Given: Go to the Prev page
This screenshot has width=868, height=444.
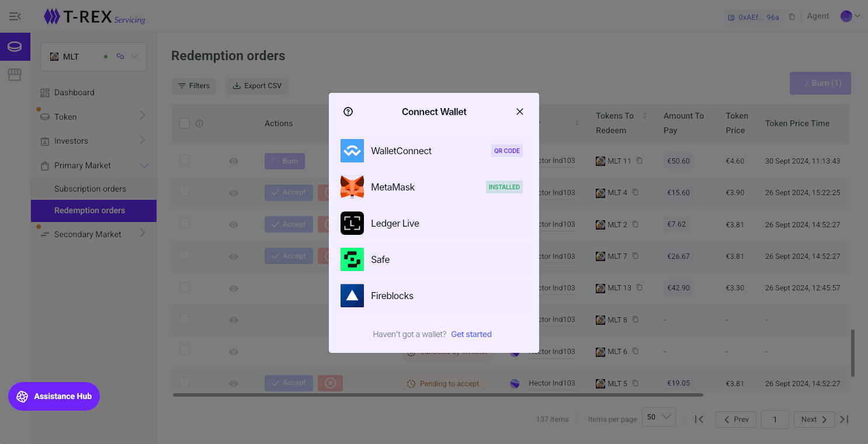Looking at the screenshot, I should click(x=736, y=419).
